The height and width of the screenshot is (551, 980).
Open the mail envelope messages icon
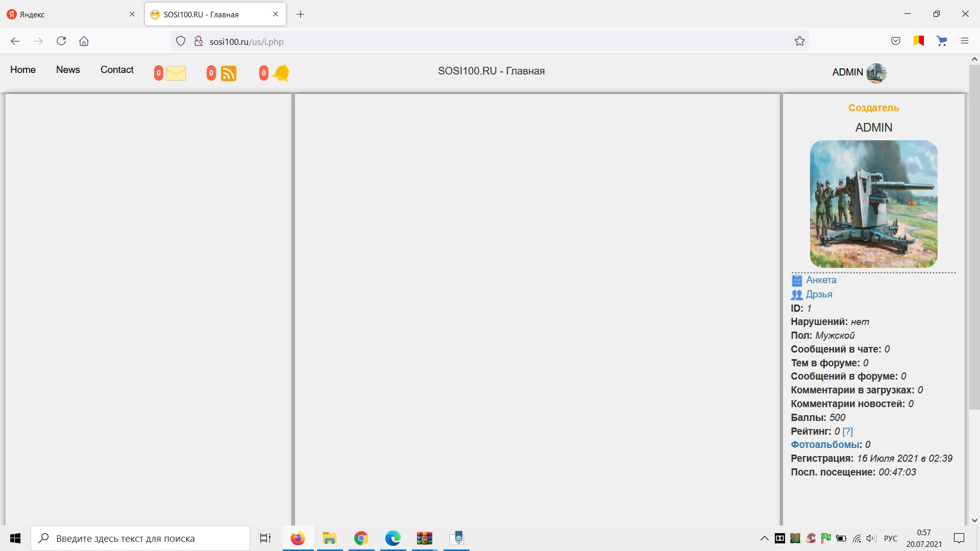point(176,73)
